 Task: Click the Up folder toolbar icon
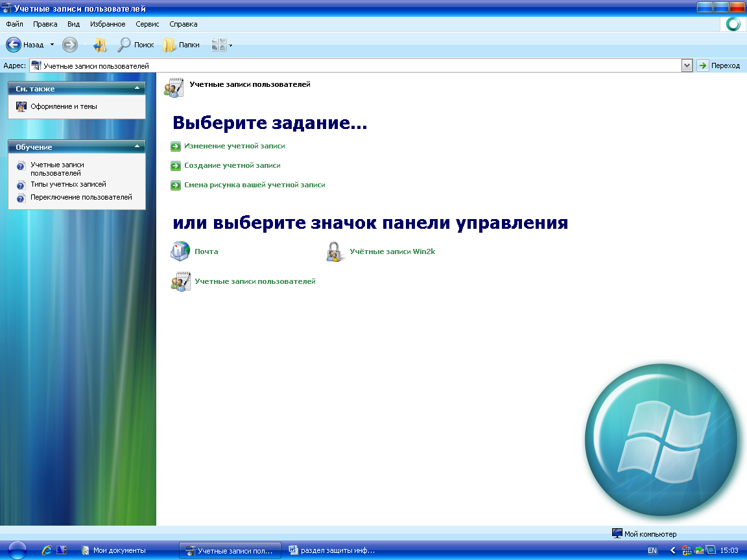click(100, 45)
